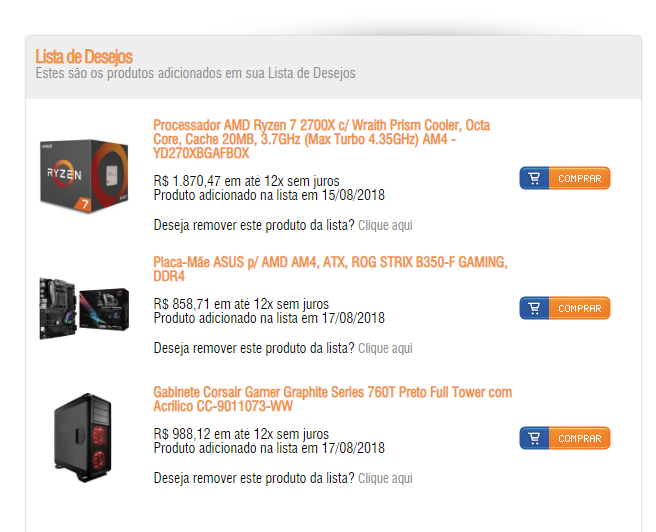Click the cart icon for the Corsair case

pyautogui.click(x=534, y=438)
